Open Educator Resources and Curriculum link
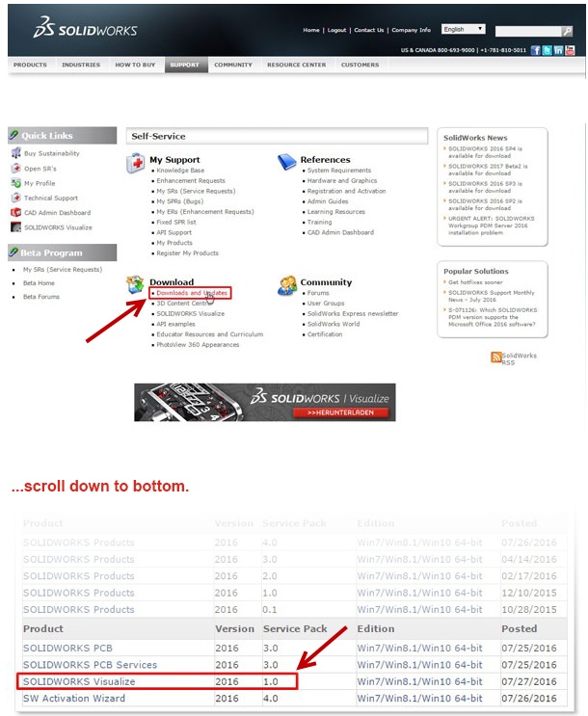Viewport: 588px width, 716px height. (x=210, y=334)
